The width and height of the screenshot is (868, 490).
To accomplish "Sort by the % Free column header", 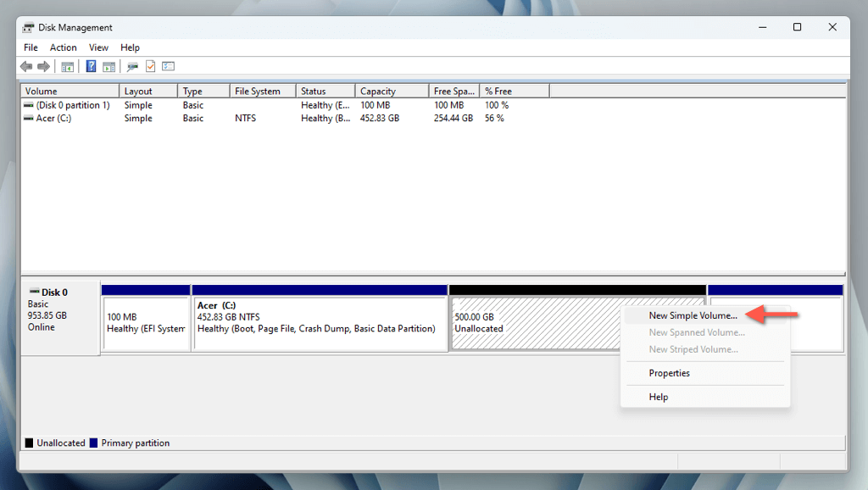I will coord(515,91).
